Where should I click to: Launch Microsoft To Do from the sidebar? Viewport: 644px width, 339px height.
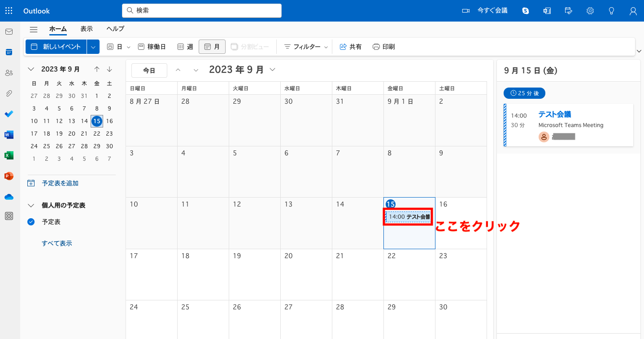coord(9,114)
